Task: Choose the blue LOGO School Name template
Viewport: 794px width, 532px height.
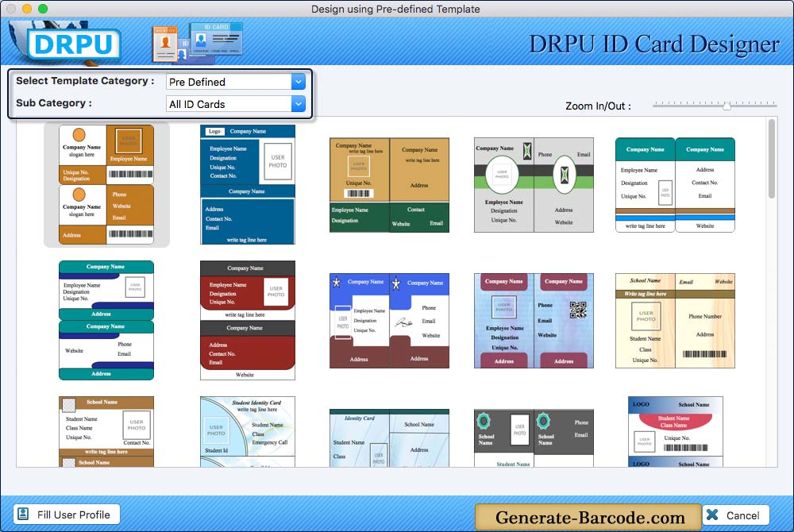Action: coord(675,431)
